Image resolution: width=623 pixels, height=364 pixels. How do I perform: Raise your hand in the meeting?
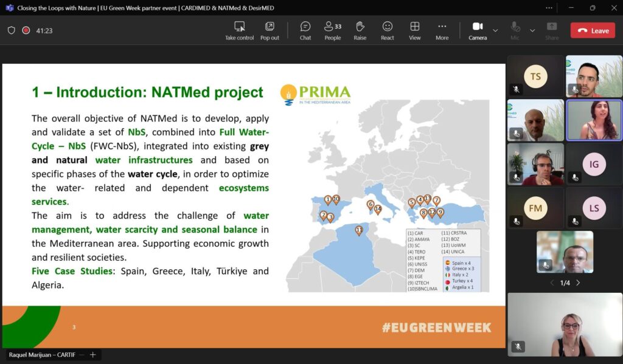pos(360,30)
